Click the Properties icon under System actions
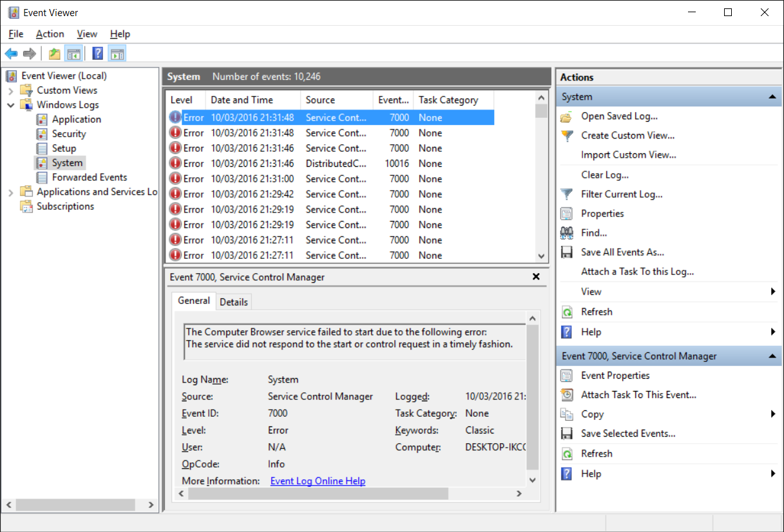Viewport: 784px width, 532px height. [566, 213]
